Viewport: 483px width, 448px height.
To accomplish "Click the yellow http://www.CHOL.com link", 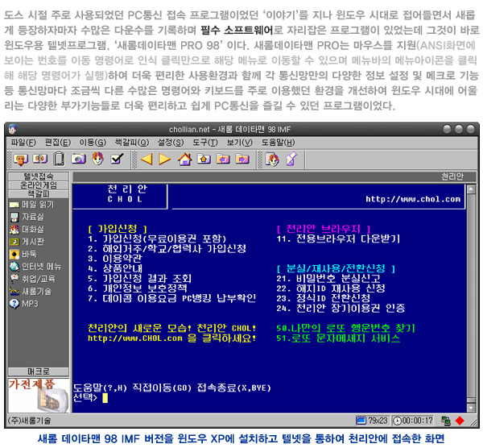I will [135, 338].
